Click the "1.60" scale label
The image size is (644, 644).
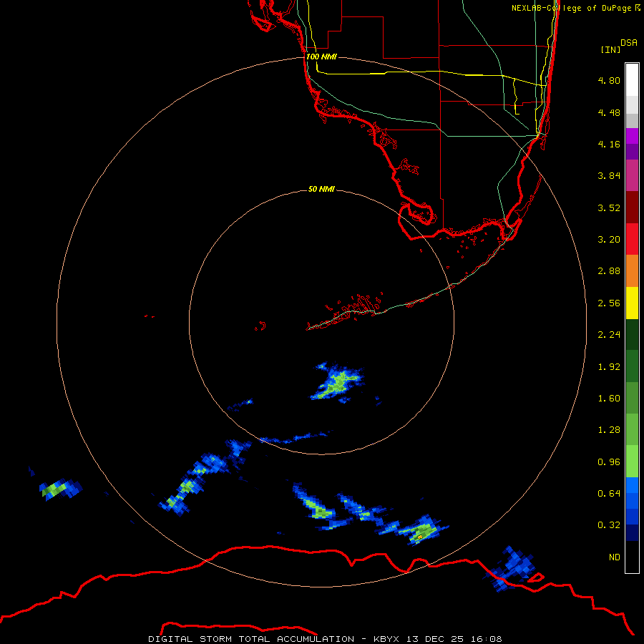609,399
